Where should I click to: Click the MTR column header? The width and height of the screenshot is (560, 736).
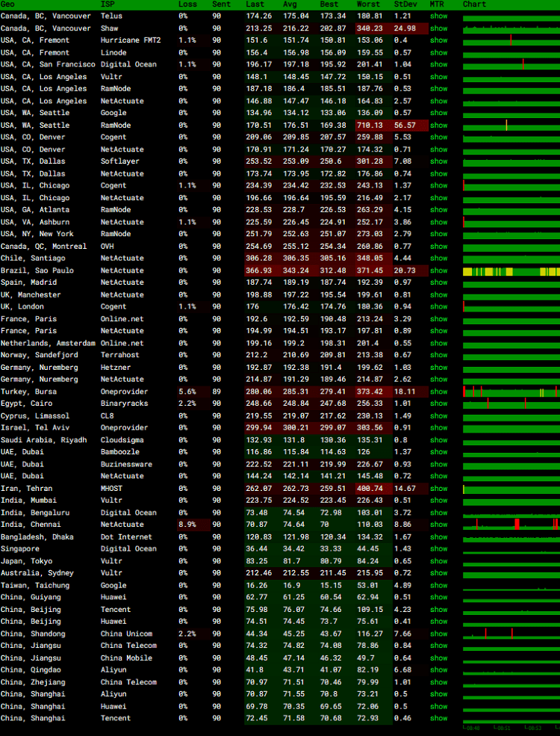(x=437, y=4)
